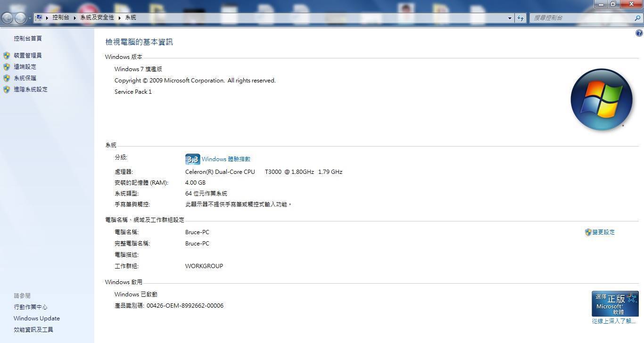This screenshot has width=644, height=343.
Task: Select 控制台 breadcrumb in address bar
Action: tap(60, 17)
